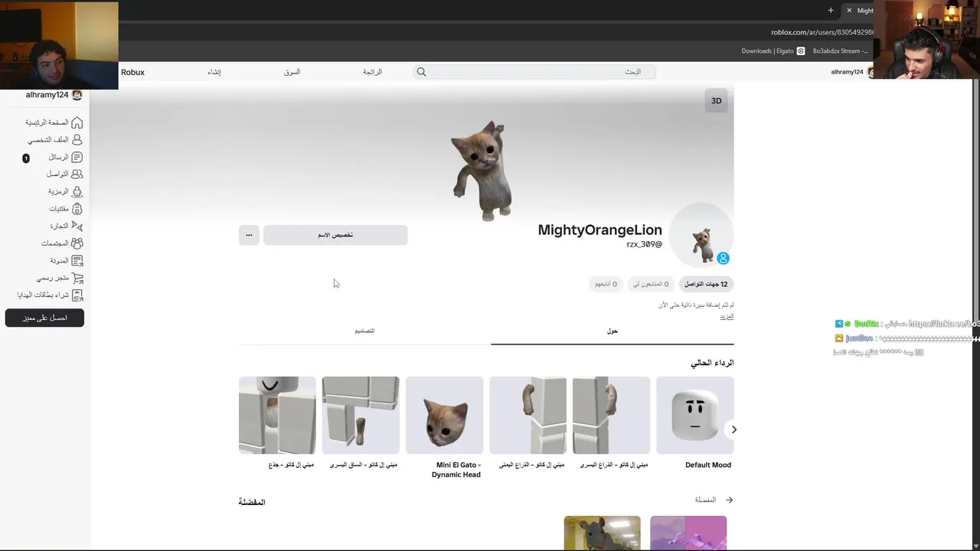This screenshot has height=551, width=980.
Task: Click the current outfit 'الرداء الحالي' heading
Action: tap(712, 363)
